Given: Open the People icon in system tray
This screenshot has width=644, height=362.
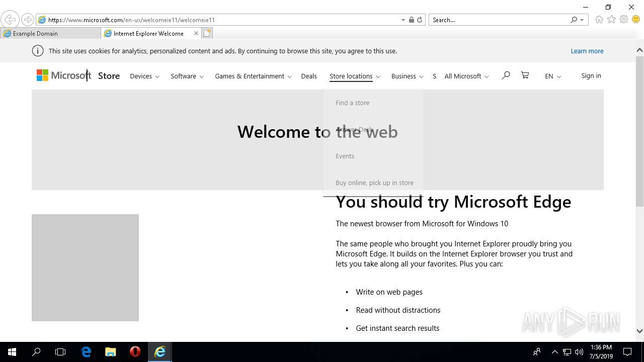Looking at the screenshot, I should (537, 352).
